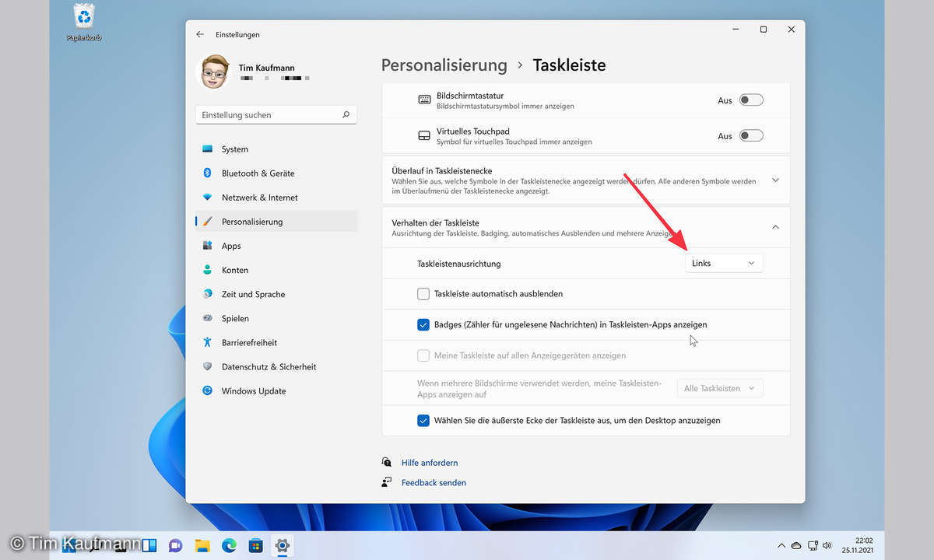The image size is (934, 560).
Task: Click the Zeit und Sprache globe icon
Action: 207,293
